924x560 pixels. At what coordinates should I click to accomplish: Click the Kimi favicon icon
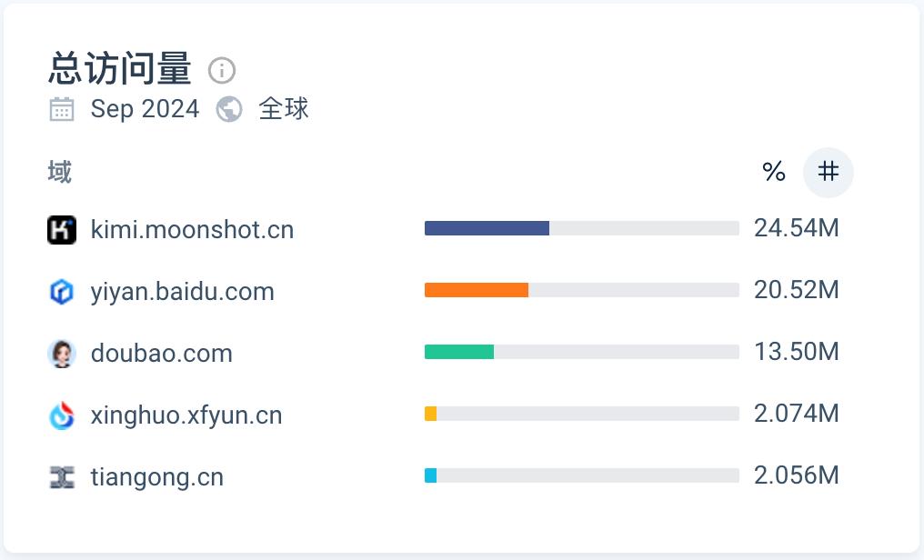[x=62, y=230]
